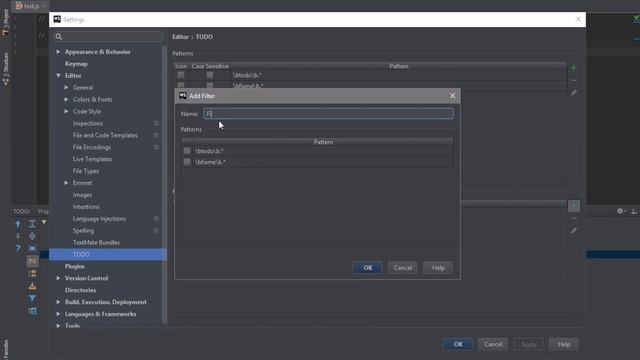Check \bfixme\b.* pattern in Add Filter
This screenshot has height=360, width=640.
point(187,162)
